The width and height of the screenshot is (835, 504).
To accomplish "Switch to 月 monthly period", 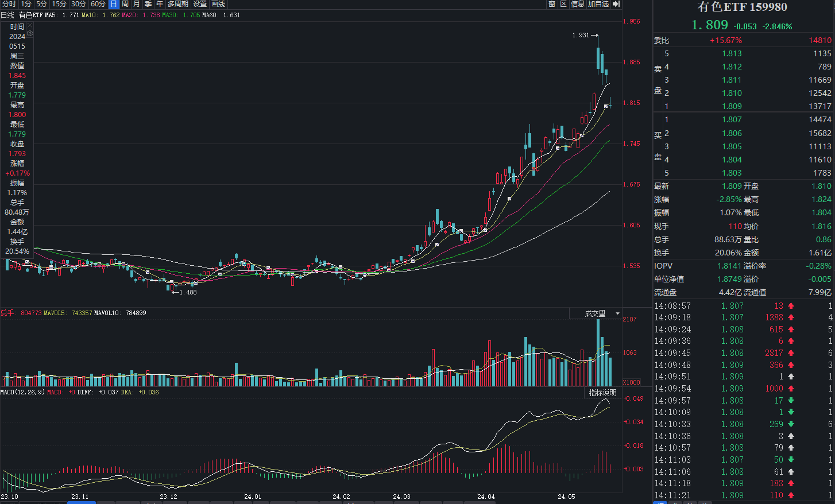I will (x=137, y=4).
